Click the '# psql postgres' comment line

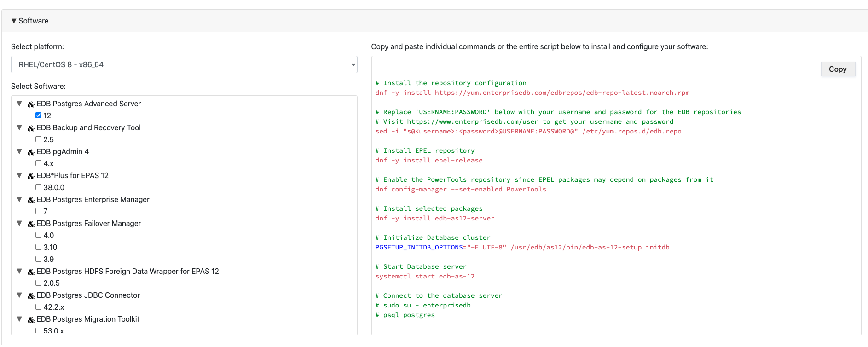(405, 315)
